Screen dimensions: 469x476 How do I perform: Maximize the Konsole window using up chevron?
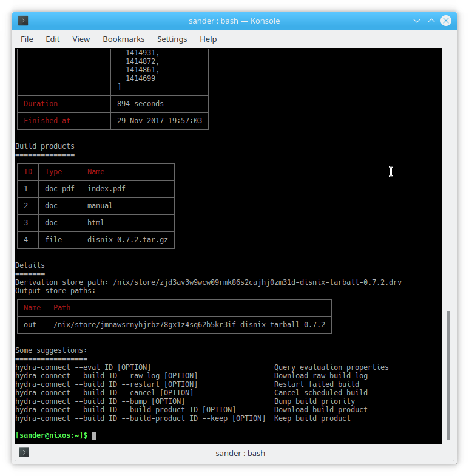click(x=431, y=21)
